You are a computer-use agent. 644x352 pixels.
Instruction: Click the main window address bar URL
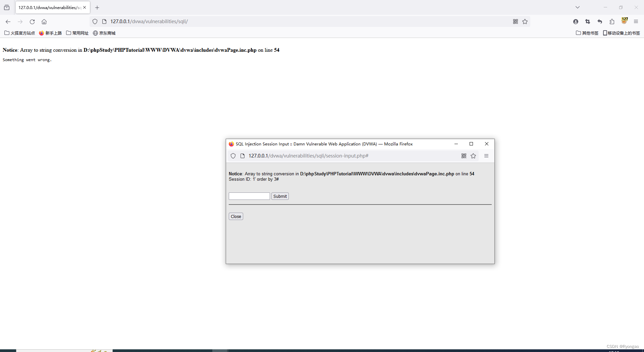(x=149, y=21)
